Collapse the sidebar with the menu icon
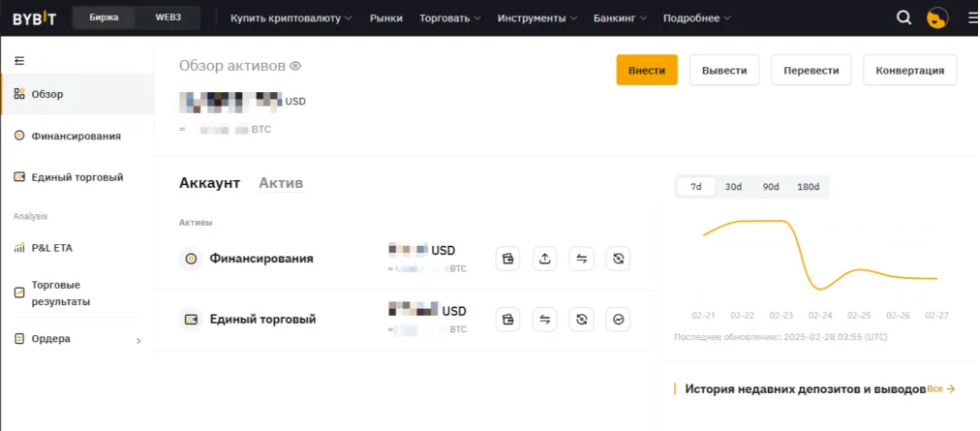This screenshot has width=980, height=431. pos(19,61)
